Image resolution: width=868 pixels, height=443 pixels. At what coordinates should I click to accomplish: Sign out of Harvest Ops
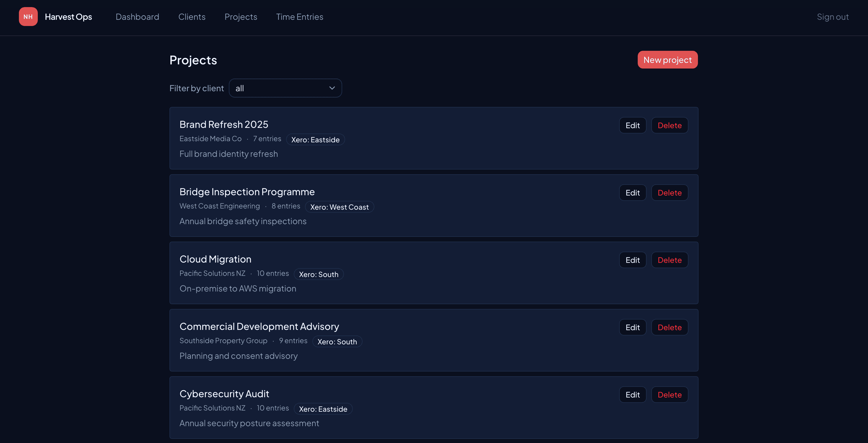point(833,17)
